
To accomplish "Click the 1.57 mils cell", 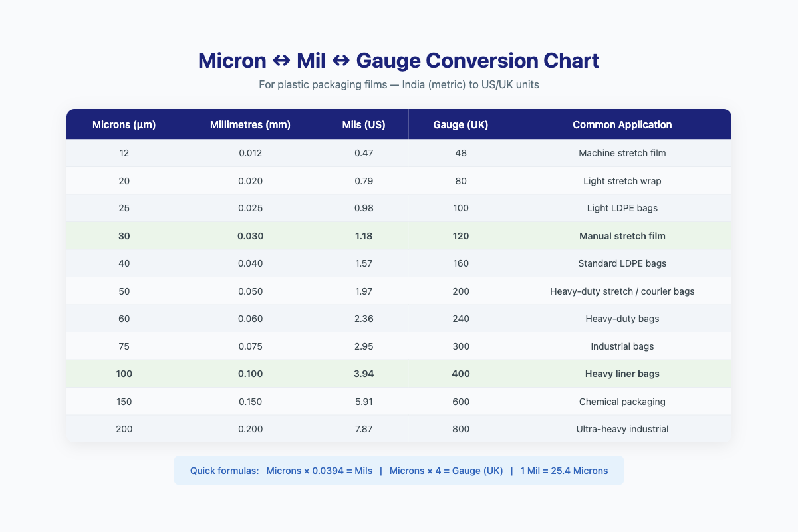I will [363, 263].
